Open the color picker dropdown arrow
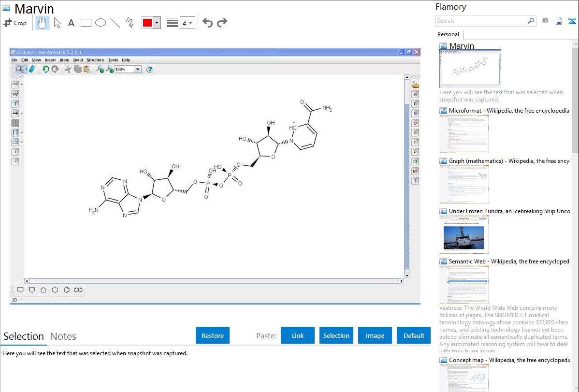Viewport: 579px width, 392px height. [157, 23]
